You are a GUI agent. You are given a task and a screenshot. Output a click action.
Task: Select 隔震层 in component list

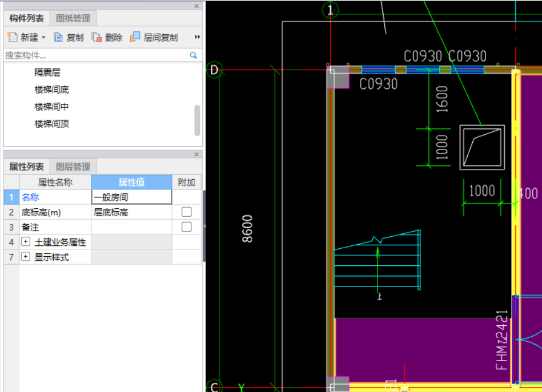[47, 72]
